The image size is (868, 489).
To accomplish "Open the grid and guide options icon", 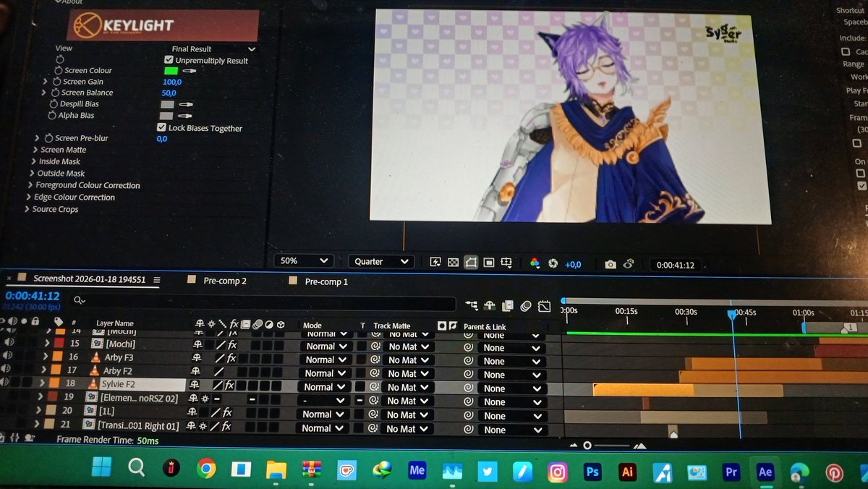I will [x=507, y=262].
